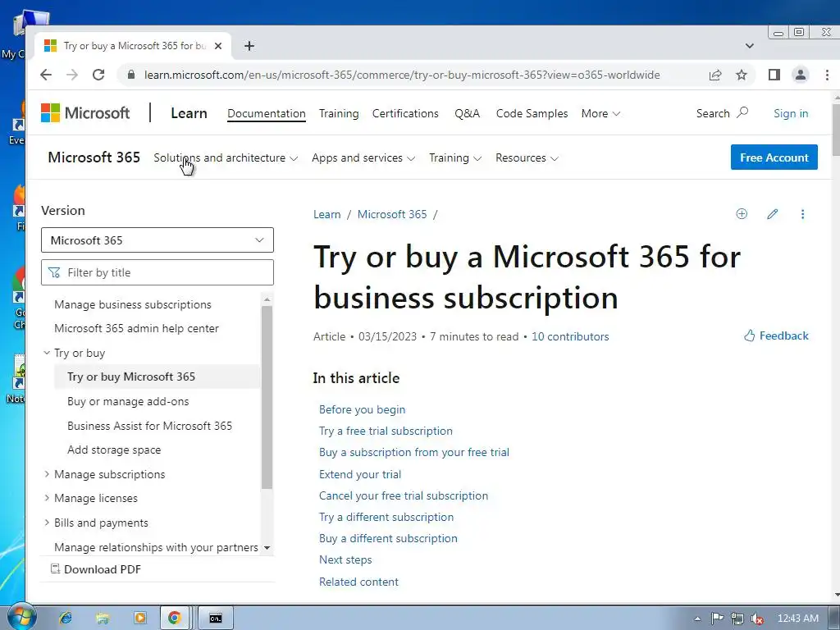Open the 10 contributors link
Screen dimensions: 840x630
coord(570,336)
